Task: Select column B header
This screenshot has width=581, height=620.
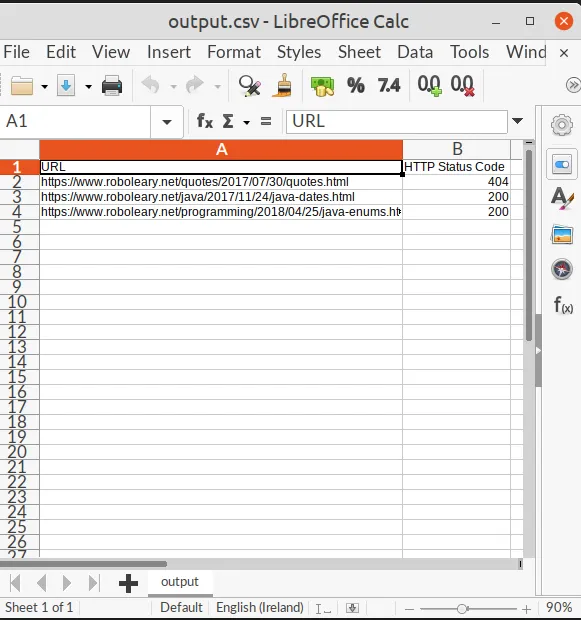Action: click(x=457, y=149)
